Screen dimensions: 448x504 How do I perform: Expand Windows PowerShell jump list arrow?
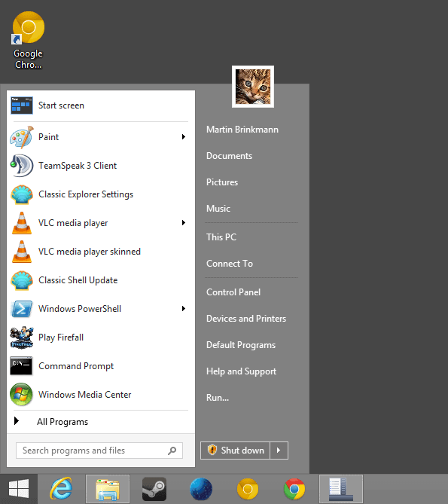(184, 309)
